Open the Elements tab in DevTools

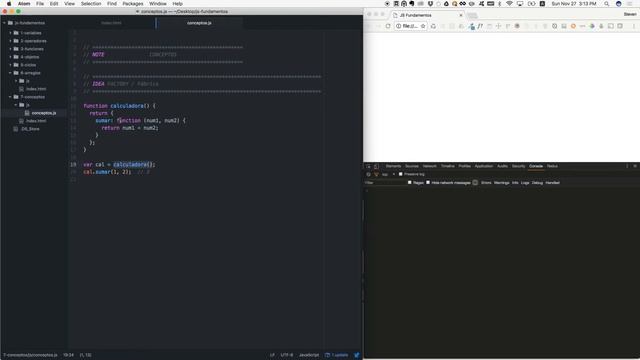393,166
